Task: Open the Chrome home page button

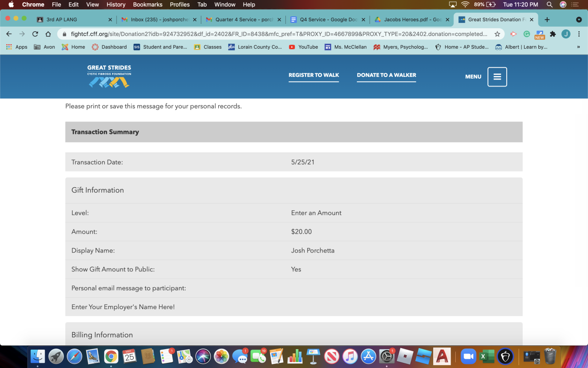Action: click(x=48, y=34)
